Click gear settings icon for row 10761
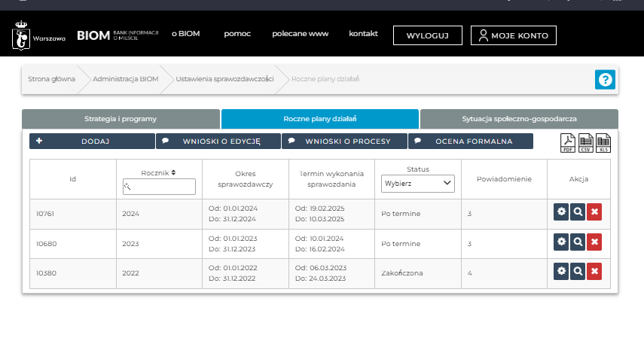The image size is (644, 347). pyautogui.click(x=561, y=212)
